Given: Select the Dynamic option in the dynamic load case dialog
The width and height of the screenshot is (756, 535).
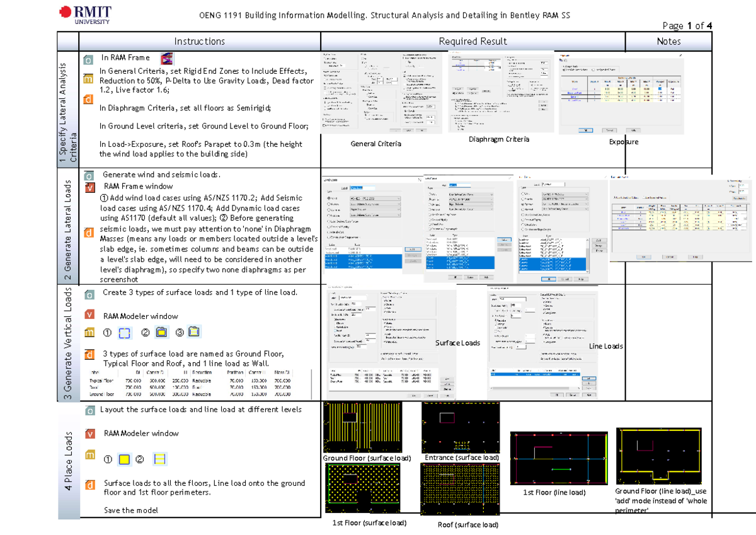Looking at the screenshot, I should 523,204.
